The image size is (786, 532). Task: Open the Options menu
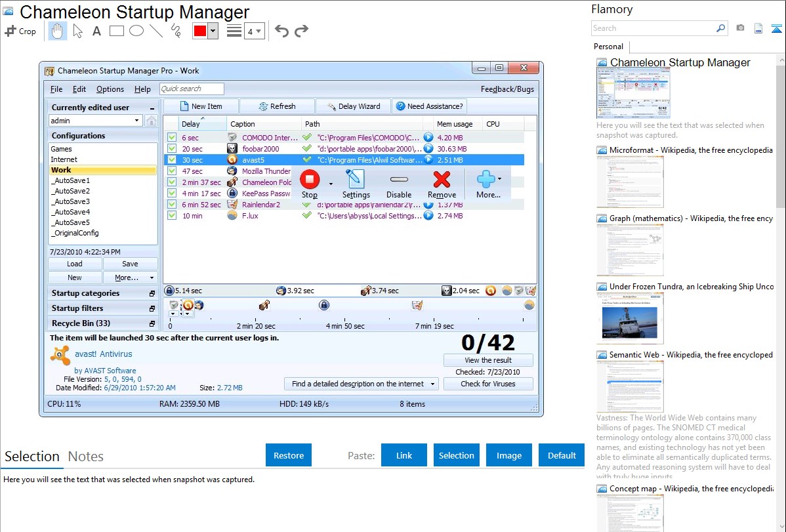click(110, 89)
